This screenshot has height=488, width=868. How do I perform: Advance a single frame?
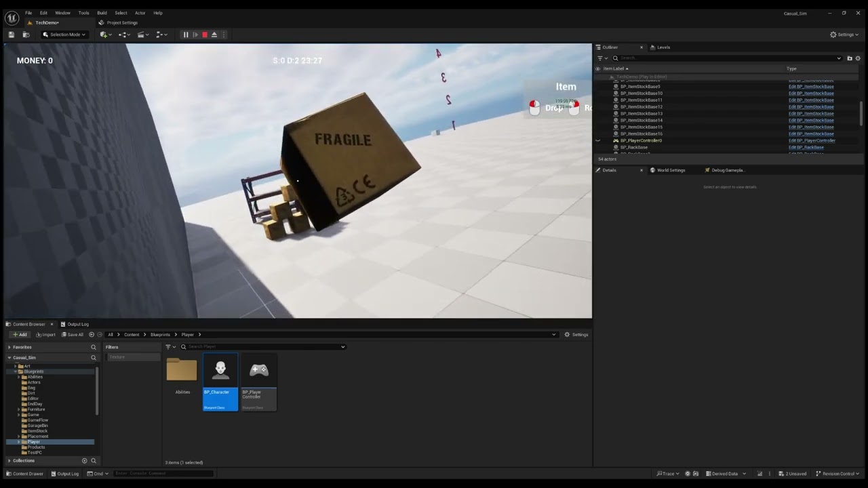pyautogui.click(x=195, y=35)
